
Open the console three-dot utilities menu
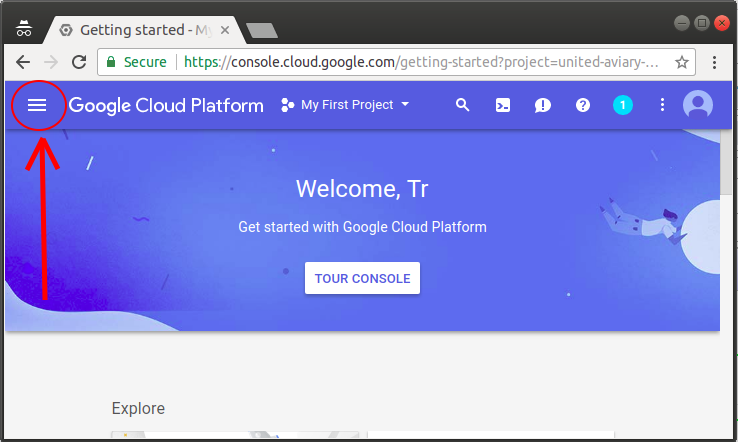(662, 104)
